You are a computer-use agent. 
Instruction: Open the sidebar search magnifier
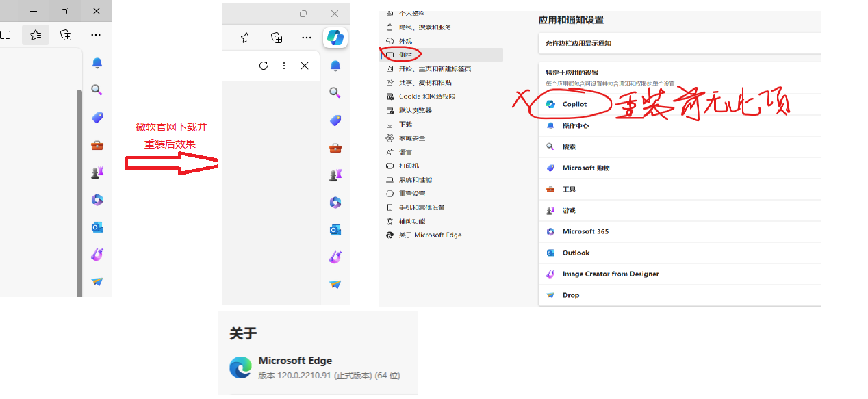point(335,92)
